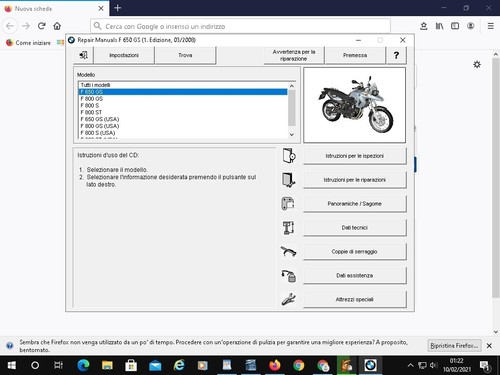Open Firefox hamburger menu
The image size is (500, 375).
491,26
